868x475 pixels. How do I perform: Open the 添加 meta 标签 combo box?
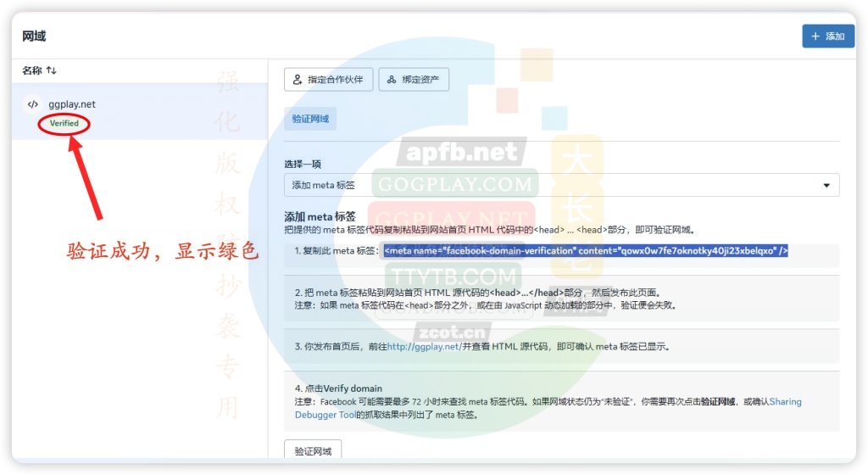coord(559,186)
